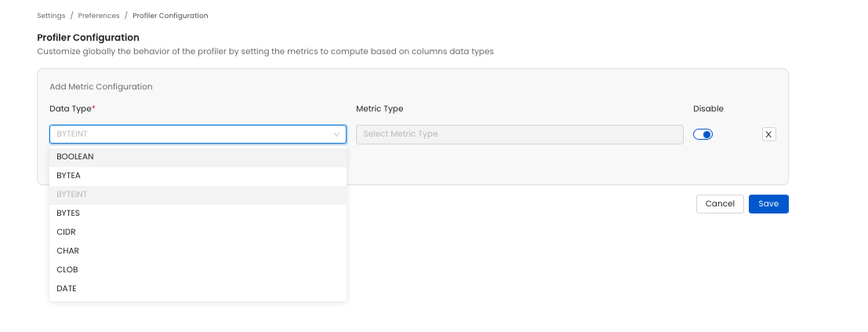Viewport: 868px width, 332px height.
Task: Pick CLOB from the options list
Action: click(x=67, y=269)
